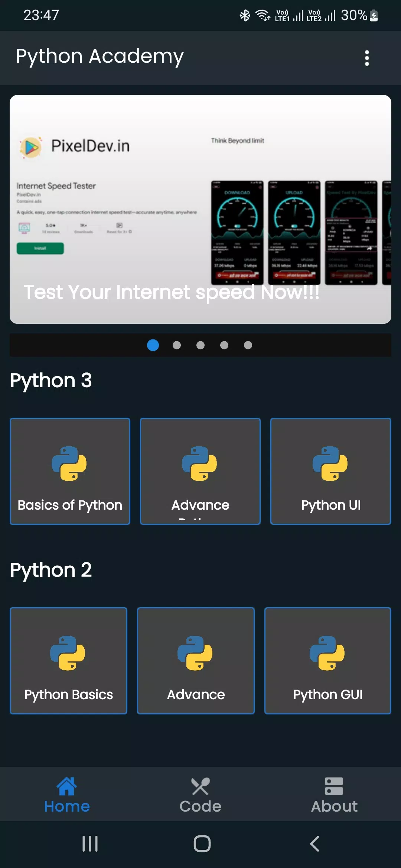The width and height of the screenshot is (401, 868).
Task: Open the Python UI course label
Action: (x=331, y=505)
